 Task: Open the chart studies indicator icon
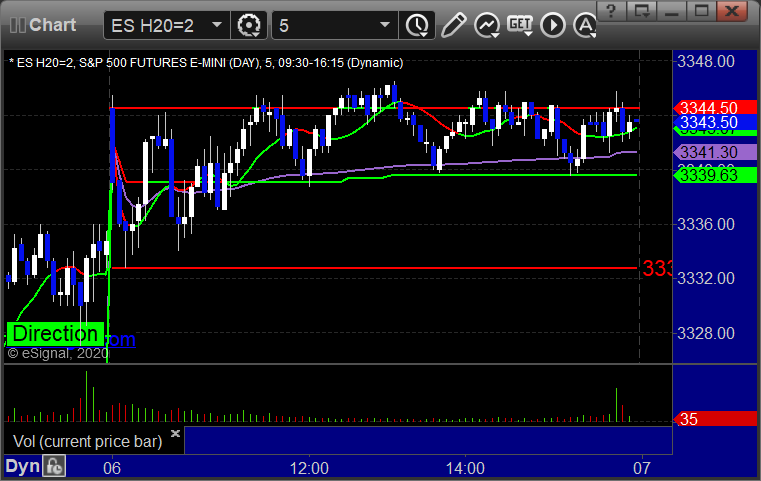tap(487, 25)
